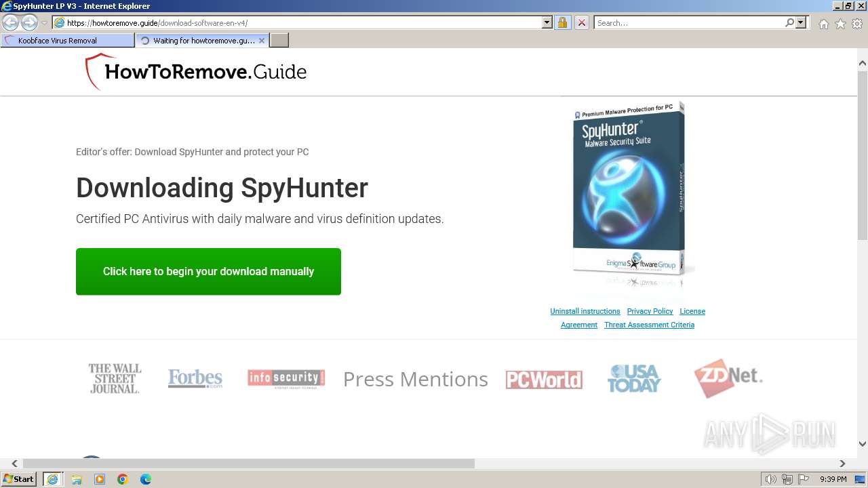Screen dimensions: 868x488
Task: Click the begin your download manually button
Action: pos(208,271)
